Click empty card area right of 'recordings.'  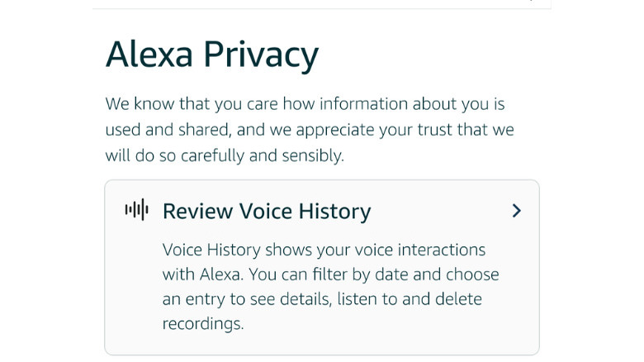tap(388, 323)
